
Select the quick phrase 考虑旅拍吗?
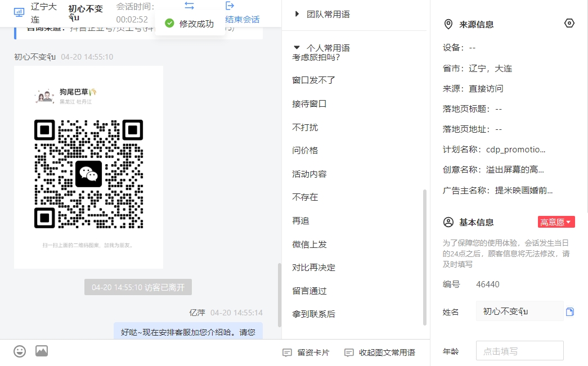coord(316,57)
